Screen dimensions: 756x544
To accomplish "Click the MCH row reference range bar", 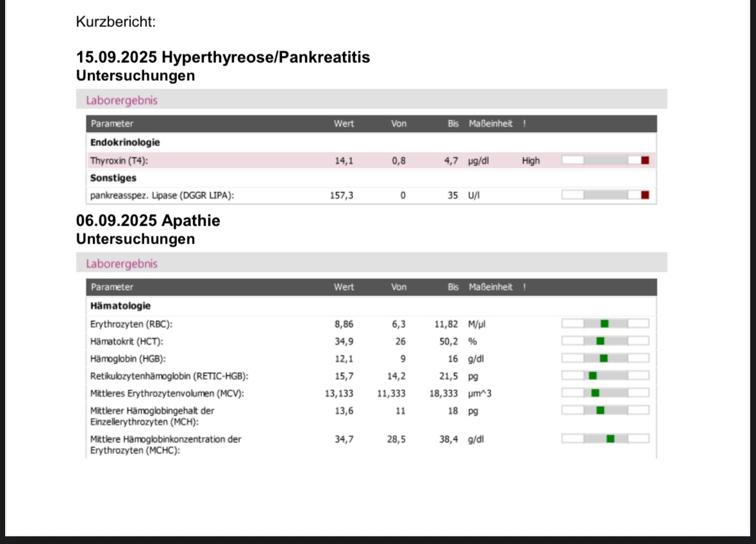I will tap(605, 410).
